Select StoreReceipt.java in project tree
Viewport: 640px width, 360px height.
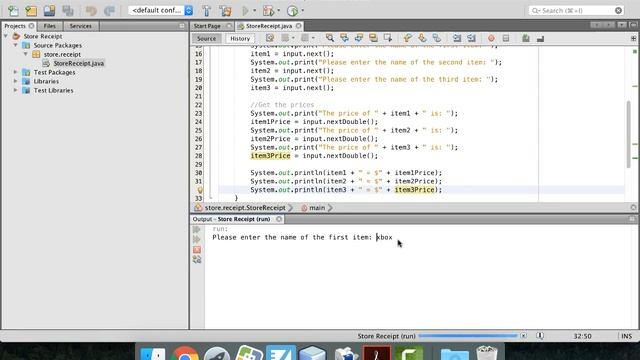[78, 63]
